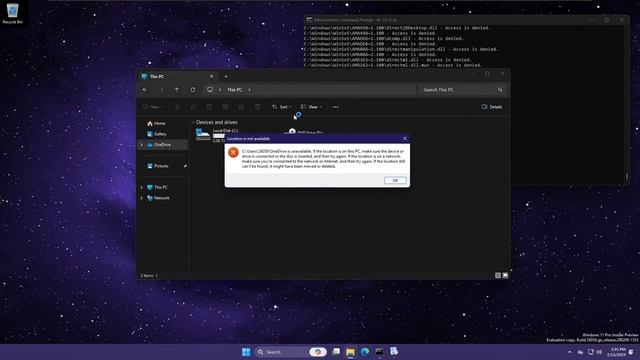Launch Microsoft Edge from the taskbar
The height and width of the screenshot is (360, 640).
coord(365,352)
